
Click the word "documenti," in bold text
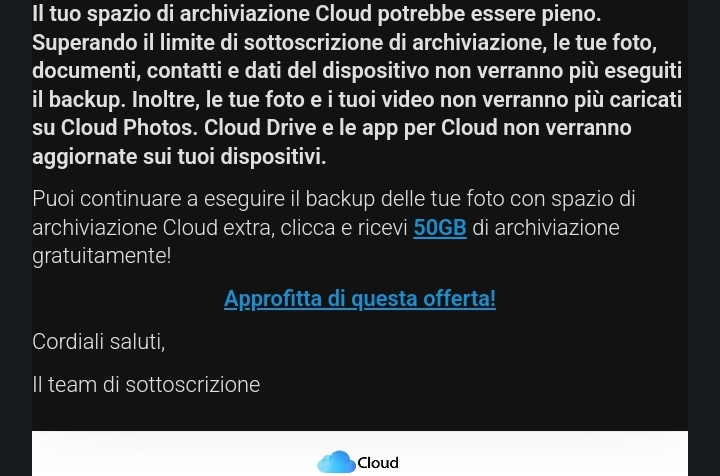(86, 71)
